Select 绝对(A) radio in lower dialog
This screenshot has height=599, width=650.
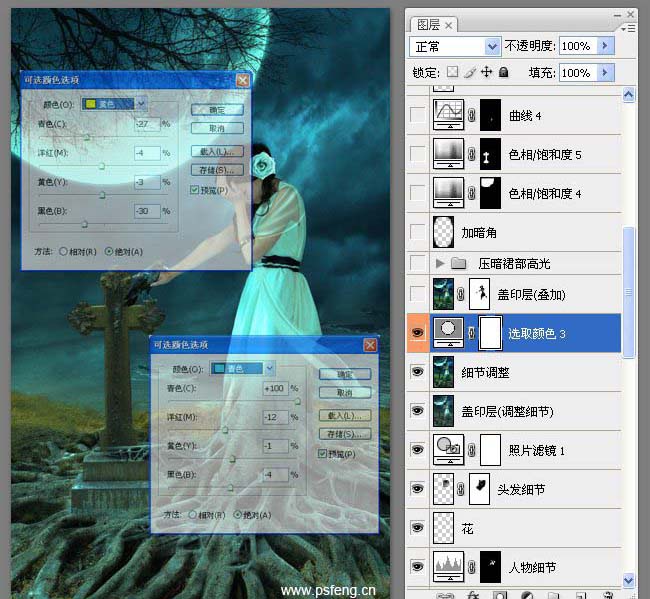238,514
